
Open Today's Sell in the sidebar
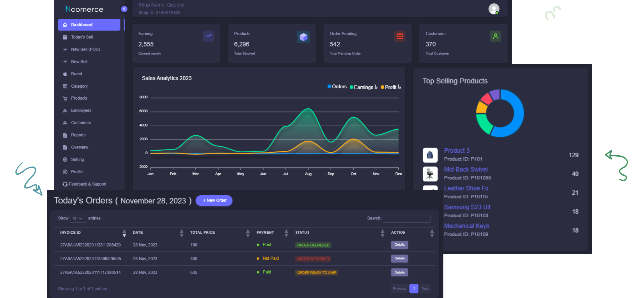point(82,37)
